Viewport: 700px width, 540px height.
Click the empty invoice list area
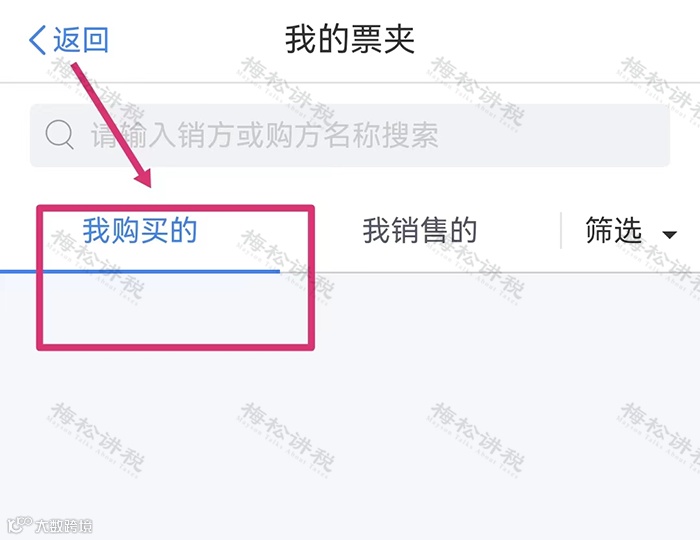coord(350,407)
